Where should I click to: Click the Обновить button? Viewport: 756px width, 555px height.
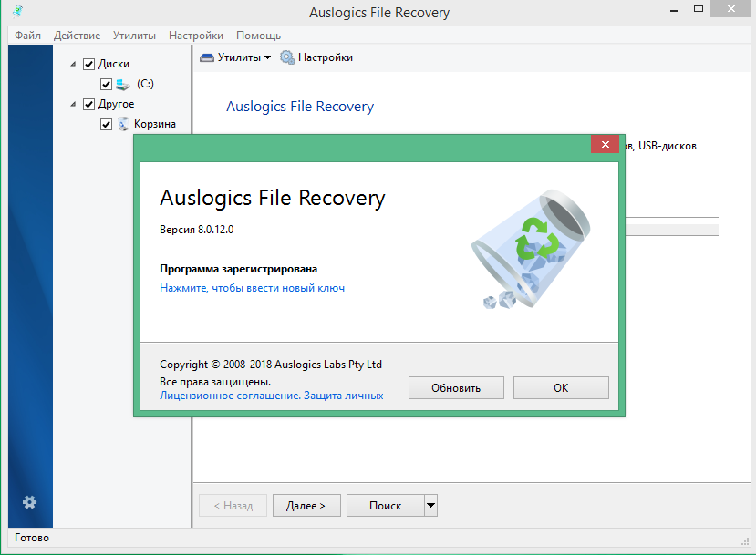pos(456,387)
